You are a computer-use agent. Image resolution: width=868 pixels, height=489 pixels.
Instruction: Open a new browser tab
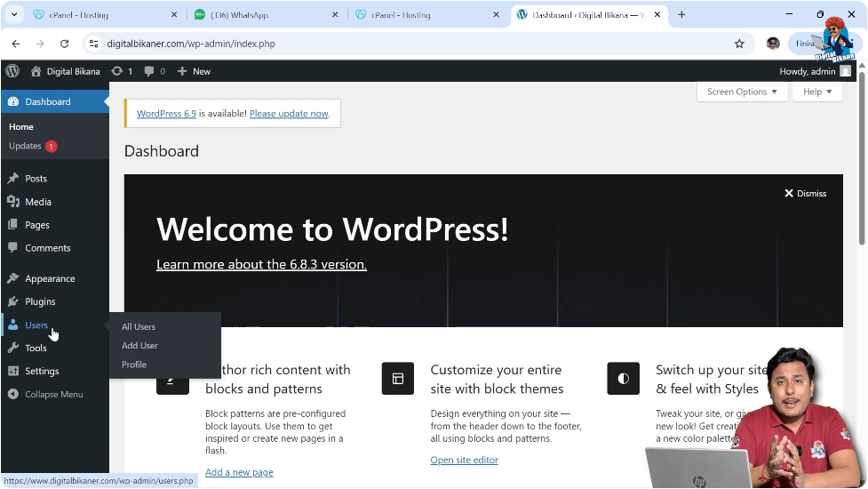681,15
